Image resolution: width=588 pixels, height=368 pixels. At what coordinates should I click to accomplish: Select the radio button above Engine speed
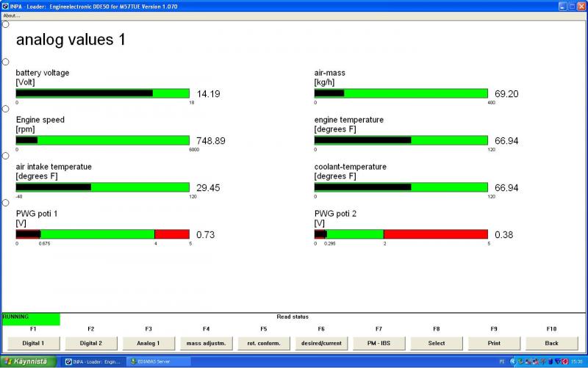tap(6, 109)
